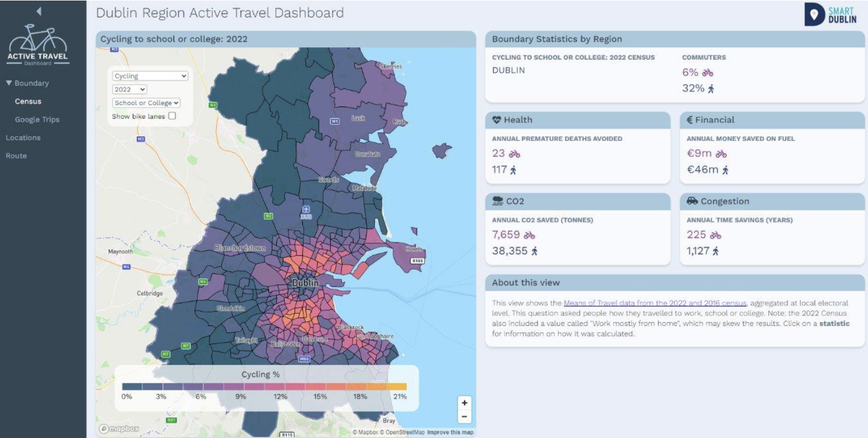Zoom in using the map plus button

pos(464,403)
